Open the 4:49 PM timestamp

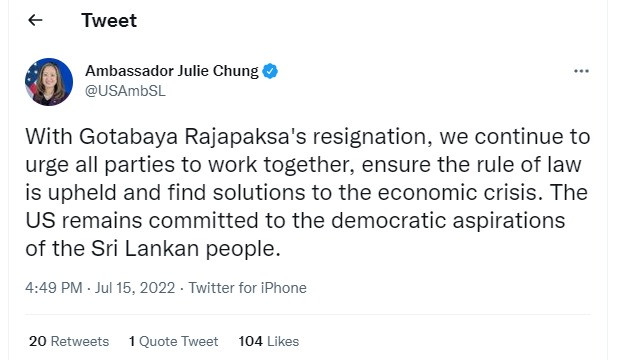click(x=54, y=288)
